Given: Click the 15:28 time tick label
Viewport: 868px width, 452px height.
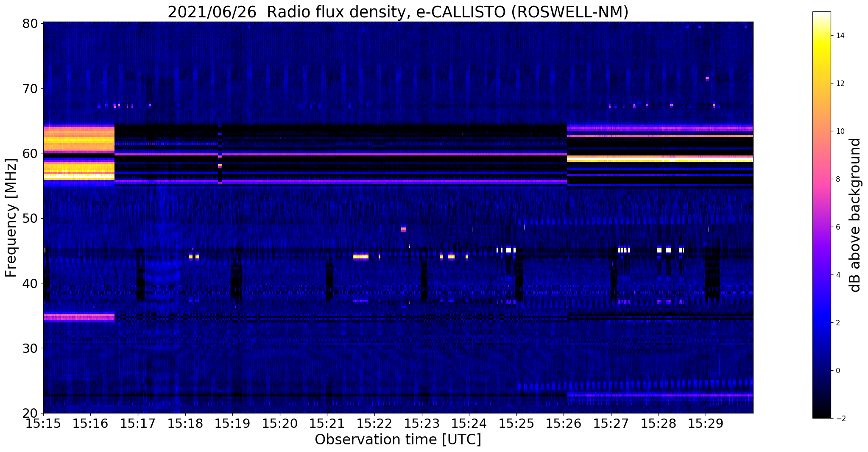Looking at the screenshot, I should (x=658, y=423).
